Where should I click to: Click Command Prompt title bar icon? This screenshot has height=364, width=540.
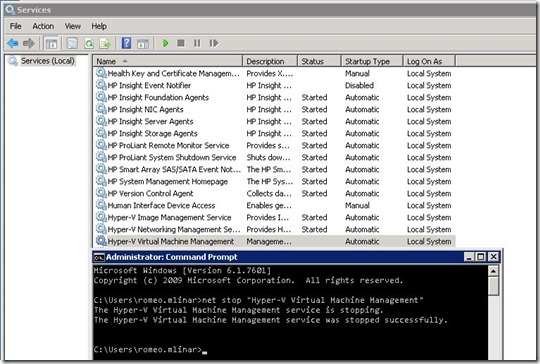coord(99,257)
